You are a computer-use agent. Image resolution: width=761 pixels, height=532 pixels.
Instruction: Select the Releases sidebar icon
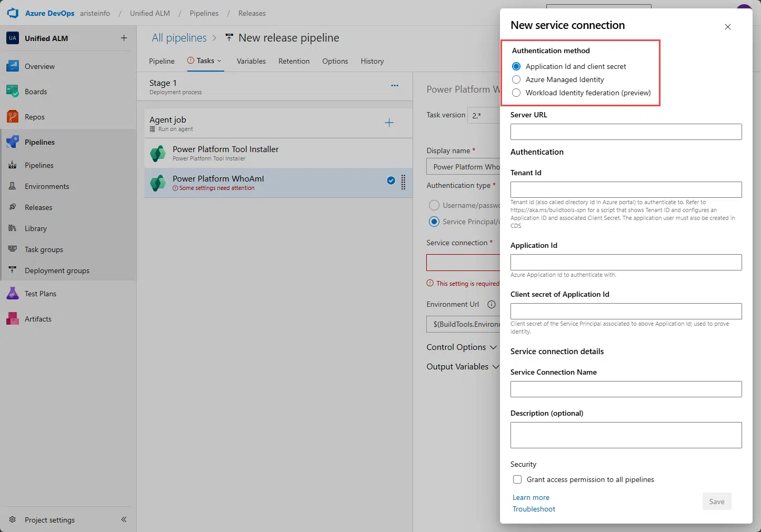point(12,207)
